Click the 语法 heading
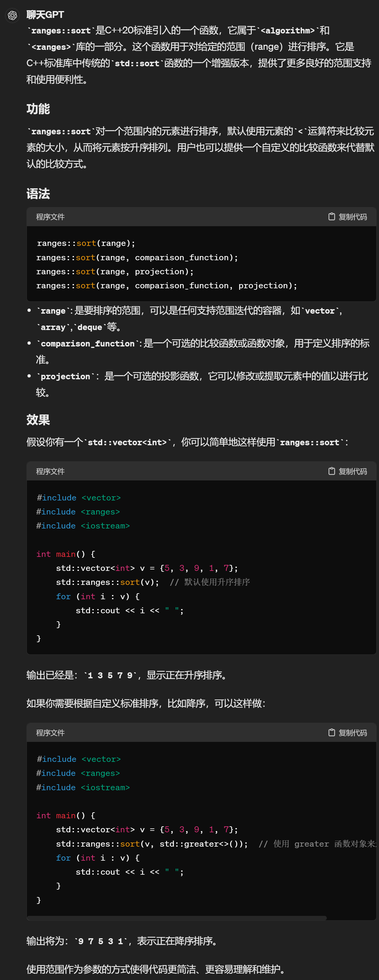Screen dimensions: 379x980 [38, 194]
